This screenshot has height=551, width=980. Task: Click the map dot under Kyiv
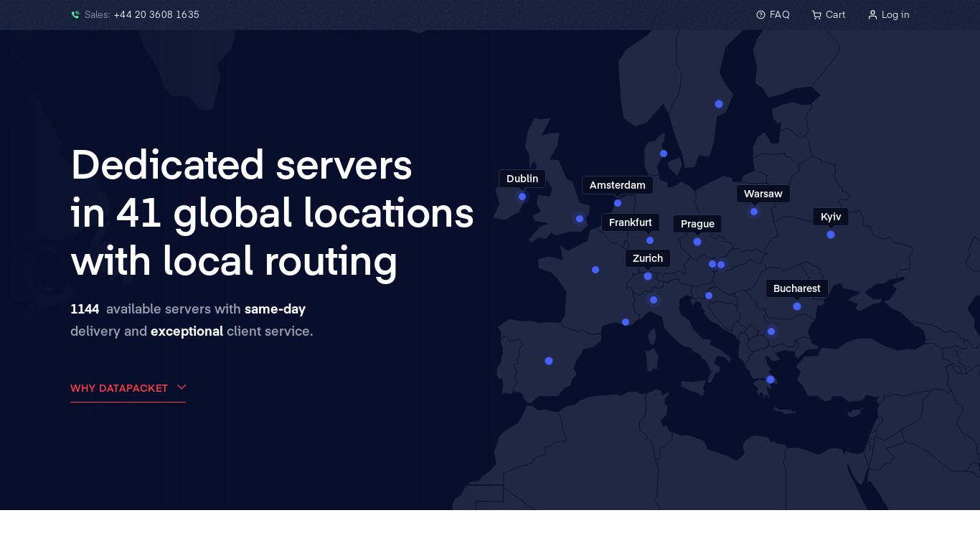831,235
